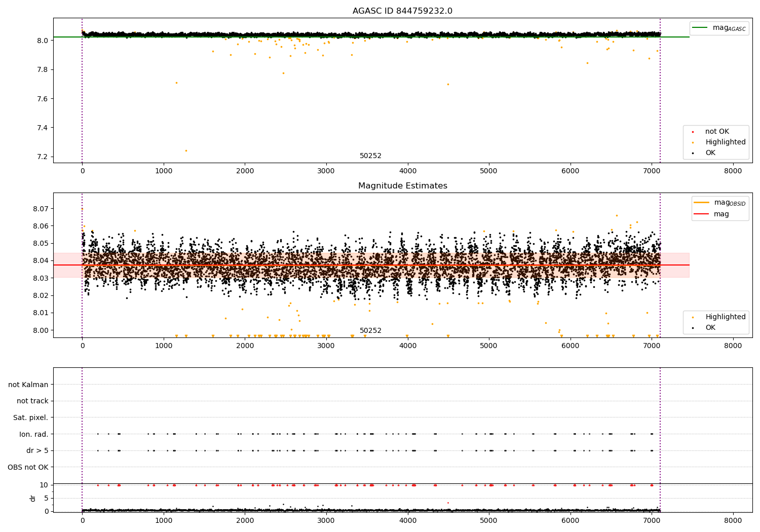This screenshot has height=532, width=760.
Task: Click y-axis tick '7.6' in top panel
Action: click(43, 99)
